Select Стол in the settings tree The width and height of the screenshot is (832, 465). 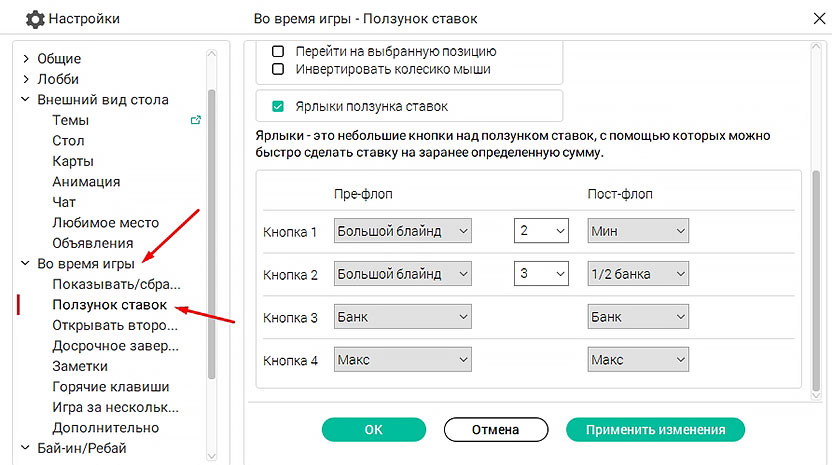68,141
